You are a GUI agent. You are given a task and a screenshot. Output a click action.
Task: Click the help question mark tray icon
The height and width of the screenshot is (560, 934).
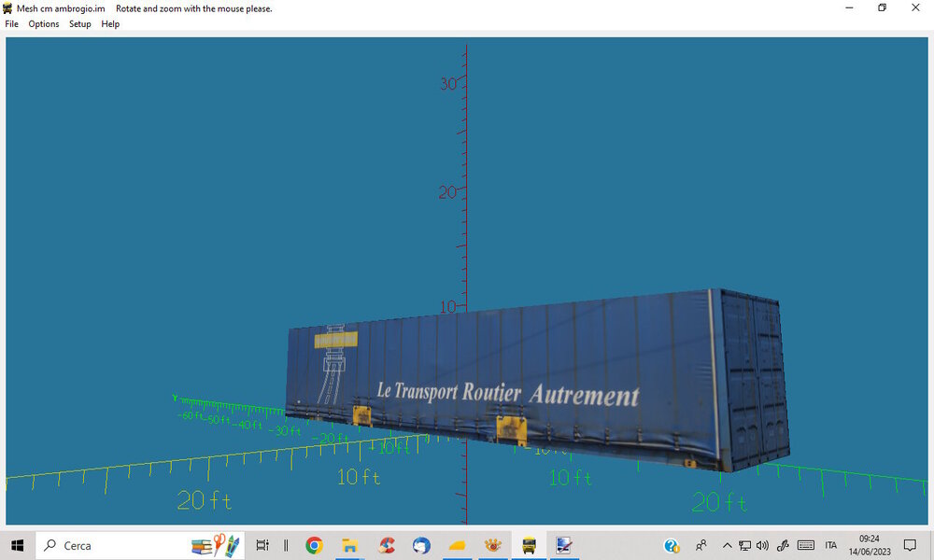pos(672,545)
